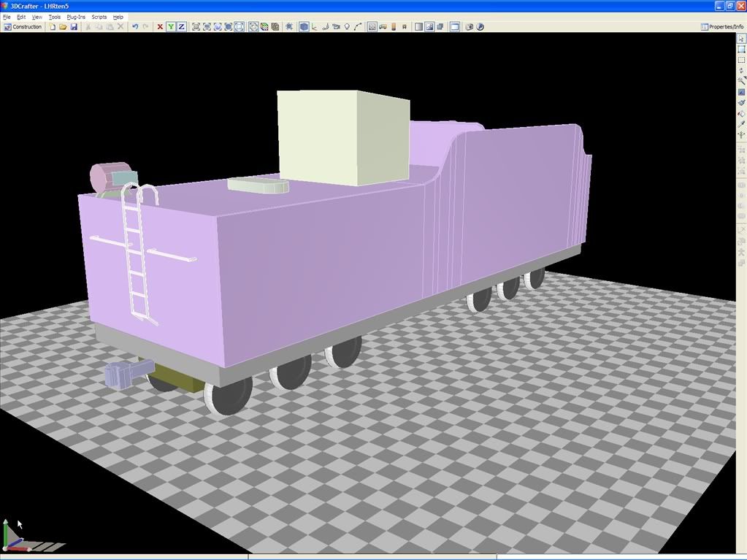The height and width of the screenshot is (560, 747).
Task: Select the paint bucket fill tool
Action: click(741, 114)
